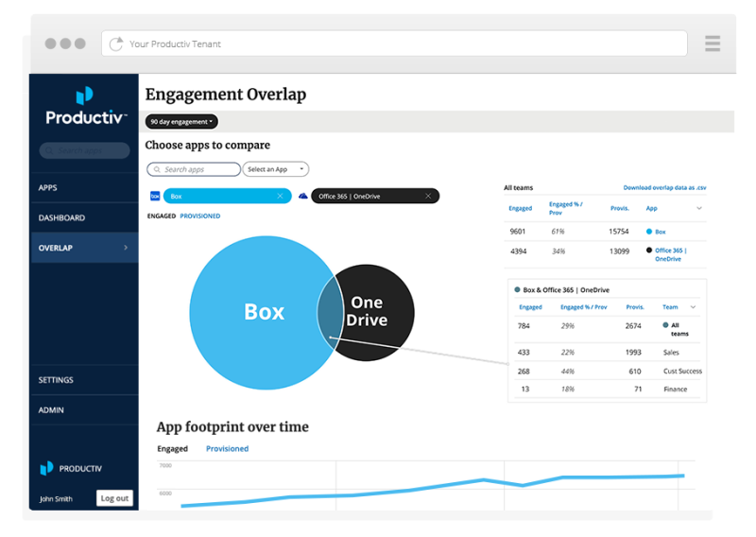Expand the Overlap menu arrow

(x=126, y=248)
